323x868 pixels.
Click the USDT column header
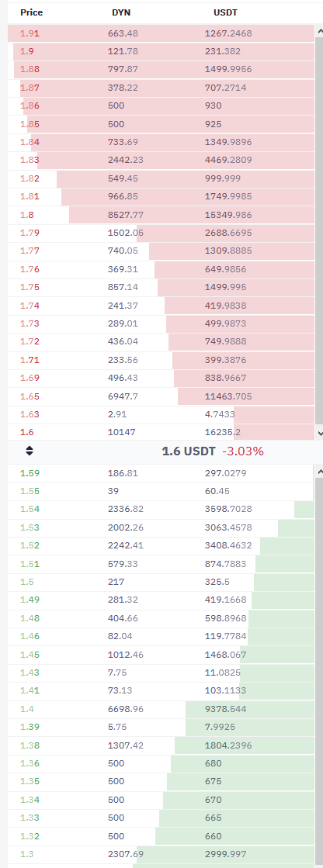225,12
